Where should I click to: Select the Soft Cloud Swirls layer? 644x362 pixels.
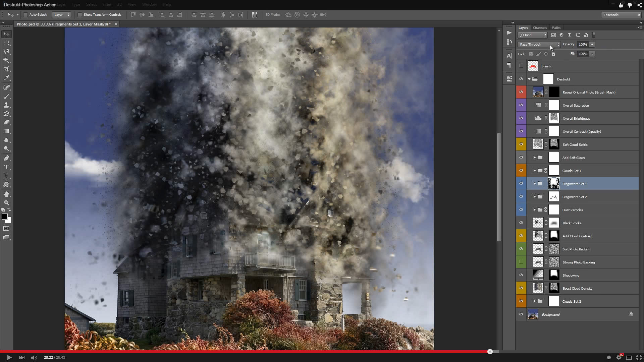575,144
